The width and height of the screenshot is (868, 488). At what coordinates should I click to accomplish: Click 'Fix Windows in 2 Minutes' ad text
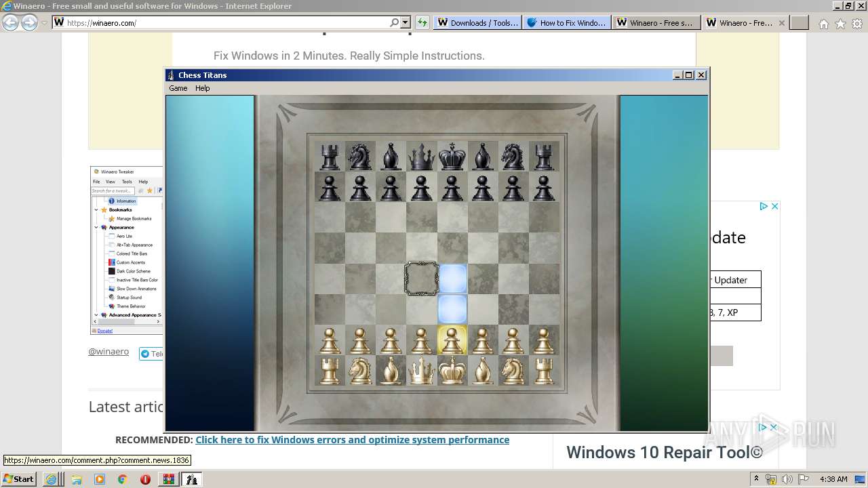349,56
